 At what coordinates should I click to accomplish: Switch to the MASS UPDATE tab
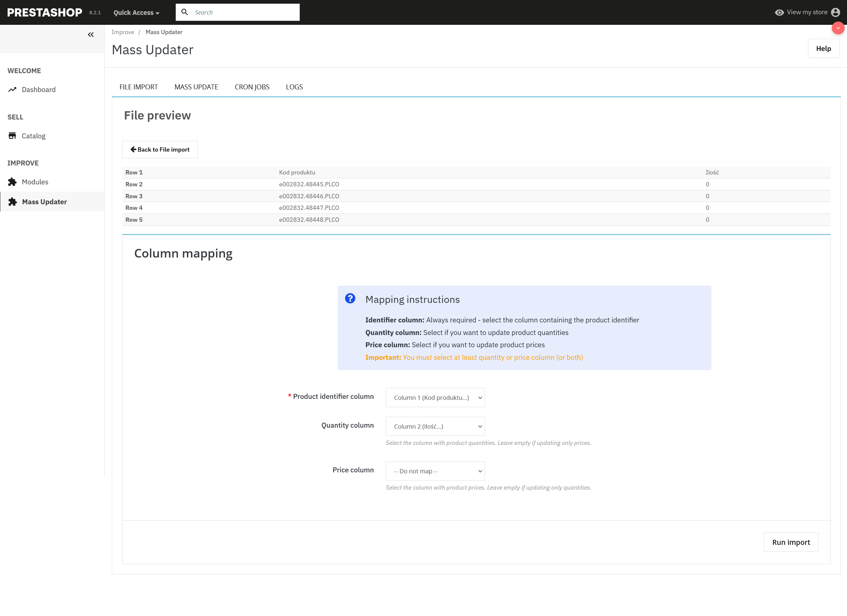196,87
